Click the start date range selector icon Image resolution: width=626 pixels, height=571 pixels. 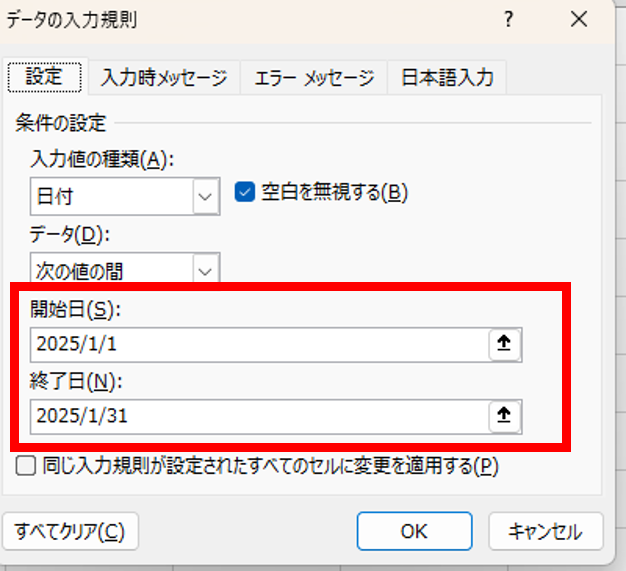coord(505,345)
